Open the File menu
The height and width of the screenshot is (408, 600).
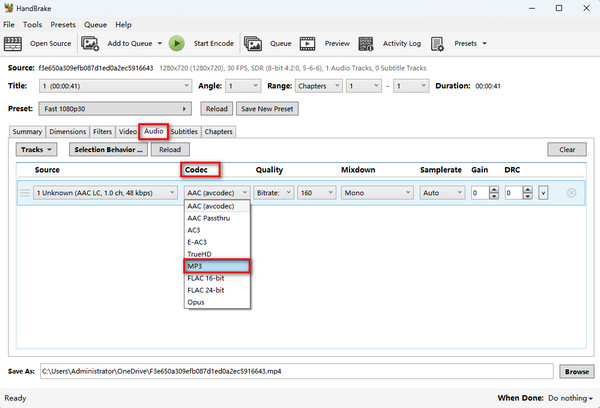[x=9, y=25]
